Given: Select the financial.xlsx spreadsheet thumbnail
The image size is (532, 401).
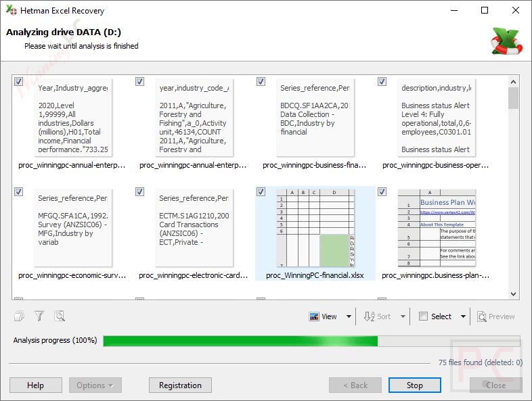Looking at the screenshot, I should [315, 227].
